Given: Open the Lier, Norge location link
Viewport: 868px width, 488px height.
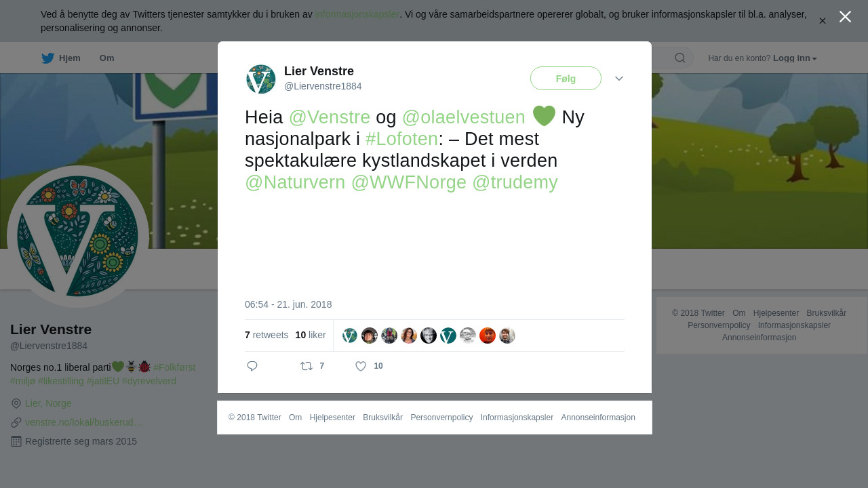Looking at the screenshot, I should [x=48, y=403].
